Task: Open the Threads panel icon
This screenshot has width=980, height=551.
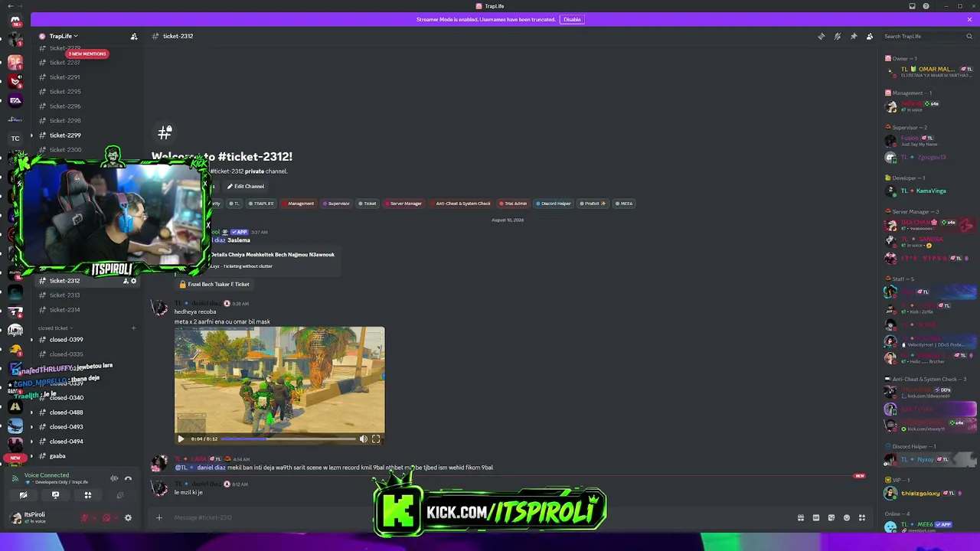Action: click(x=822, y=36)
